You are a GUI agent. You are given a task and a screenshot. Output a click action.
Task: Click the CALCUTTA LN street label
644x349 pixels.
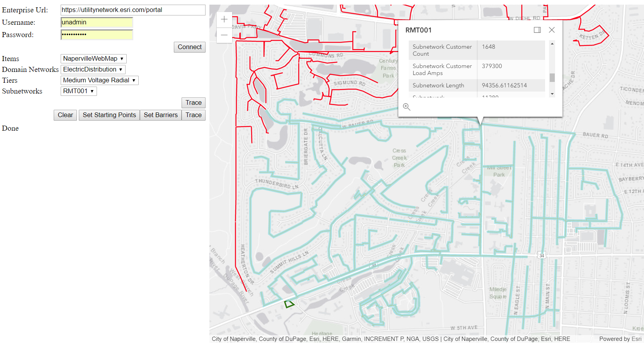(323, 144)
